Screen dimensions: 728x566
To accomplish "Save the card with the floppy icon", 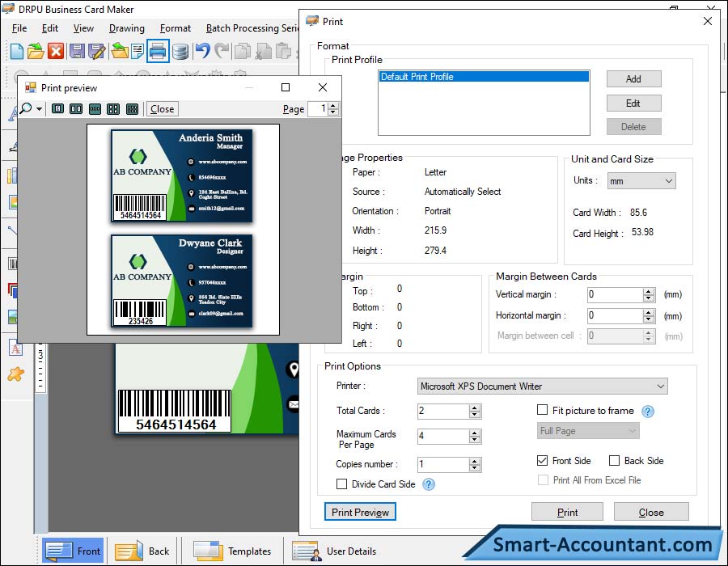I will [x=77, y=51].
